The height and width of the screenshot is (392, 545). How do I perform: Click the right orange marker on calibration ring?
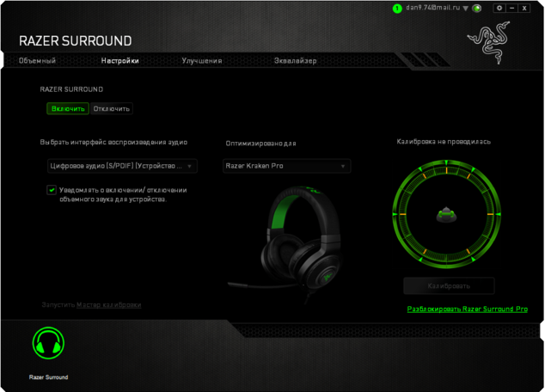(490, 214)
